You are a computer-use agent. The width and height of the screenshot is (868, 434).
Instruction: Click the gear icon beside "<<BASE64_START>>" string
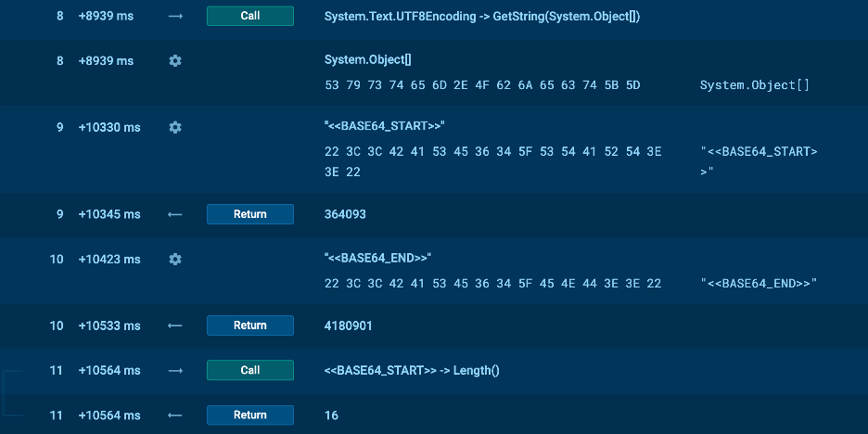tap(175, 127)
